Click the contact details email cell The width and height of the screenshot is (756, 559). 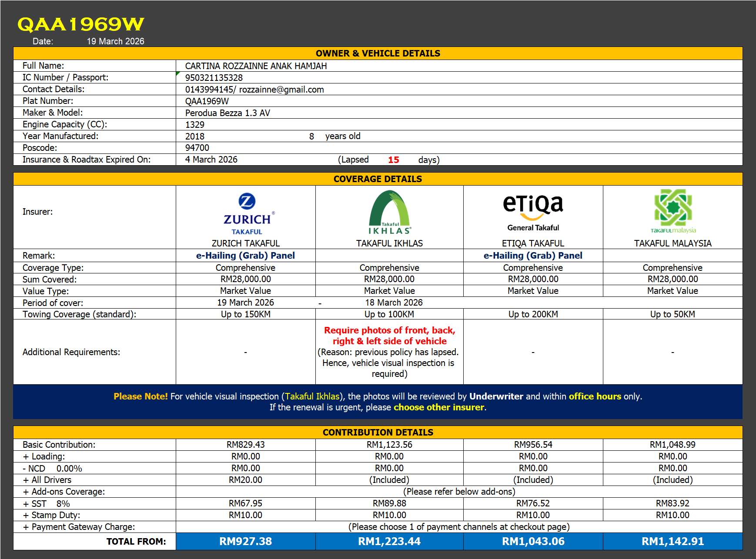click(x=281, y=90)
